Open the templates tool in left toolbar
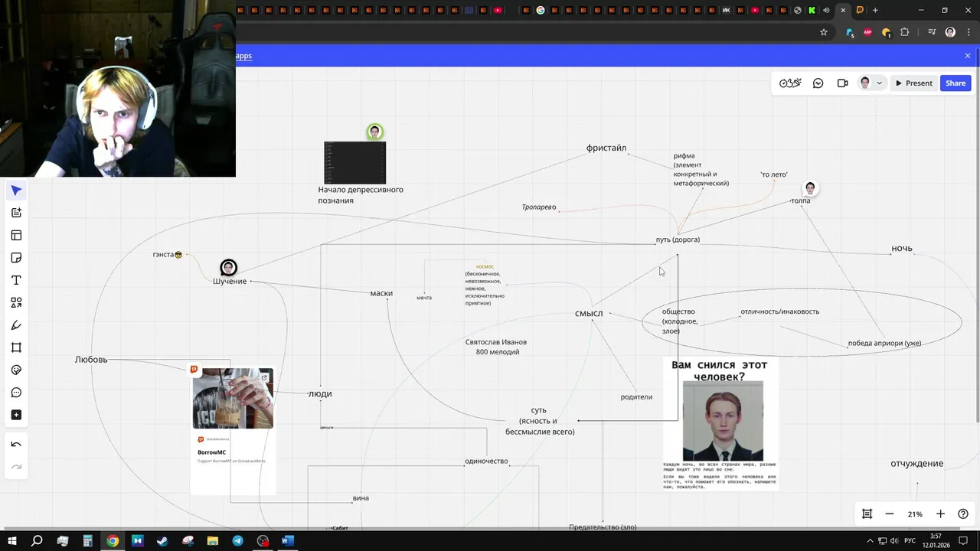The height and width of the screenshot is (551, 980). (16, 236)
